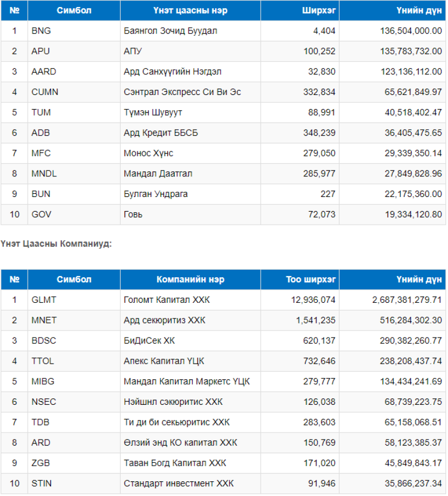
Task: Click the amount 35,866,237.34
Action: click(x=413, y=484)
